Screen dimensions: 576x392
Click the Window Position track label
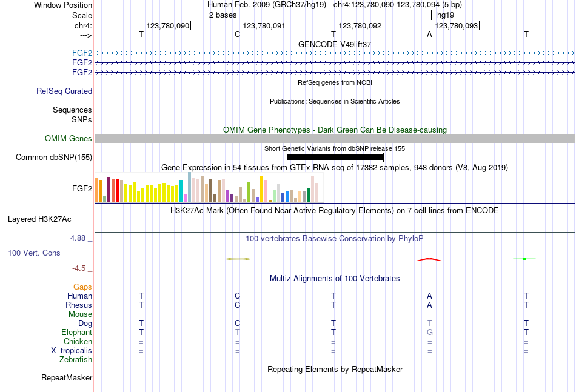tap(63, 5)
